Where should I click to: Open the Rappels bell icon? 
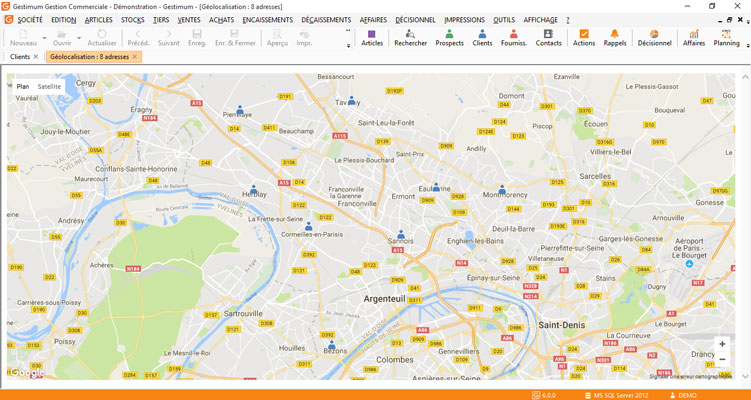614,38
